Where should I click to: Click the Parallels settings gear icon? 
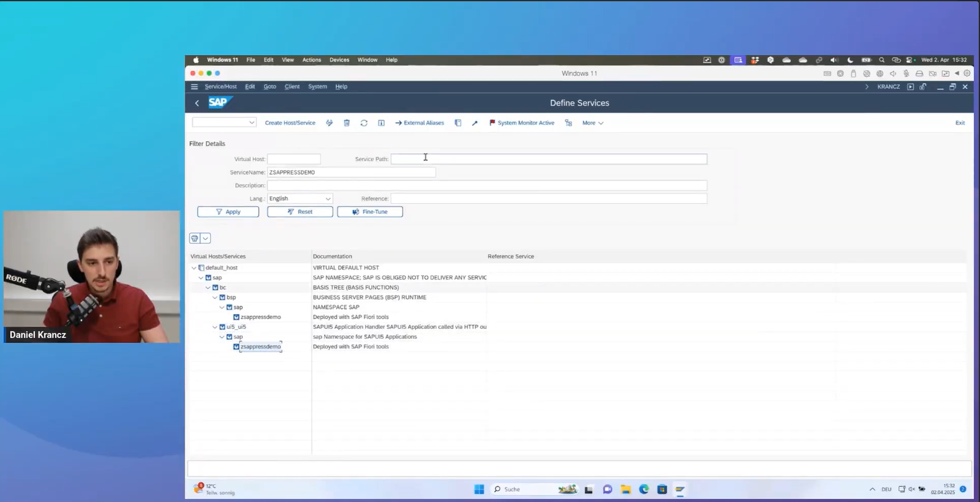point(967,73)
